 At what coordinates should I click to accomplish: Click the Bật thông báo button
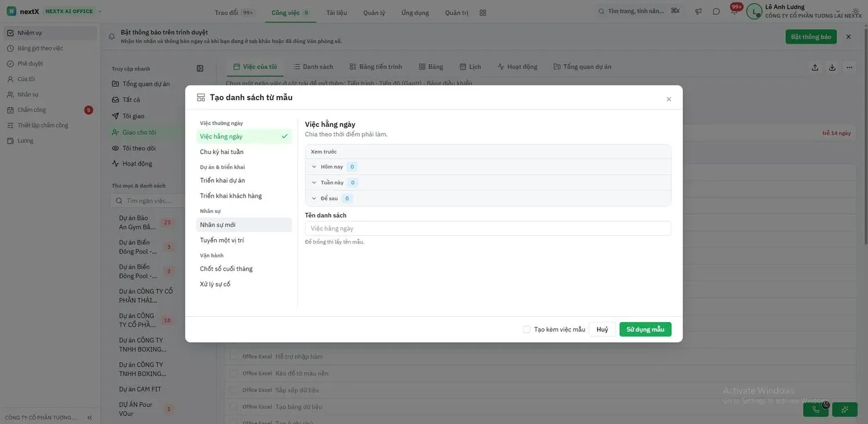tap(811, 36)
